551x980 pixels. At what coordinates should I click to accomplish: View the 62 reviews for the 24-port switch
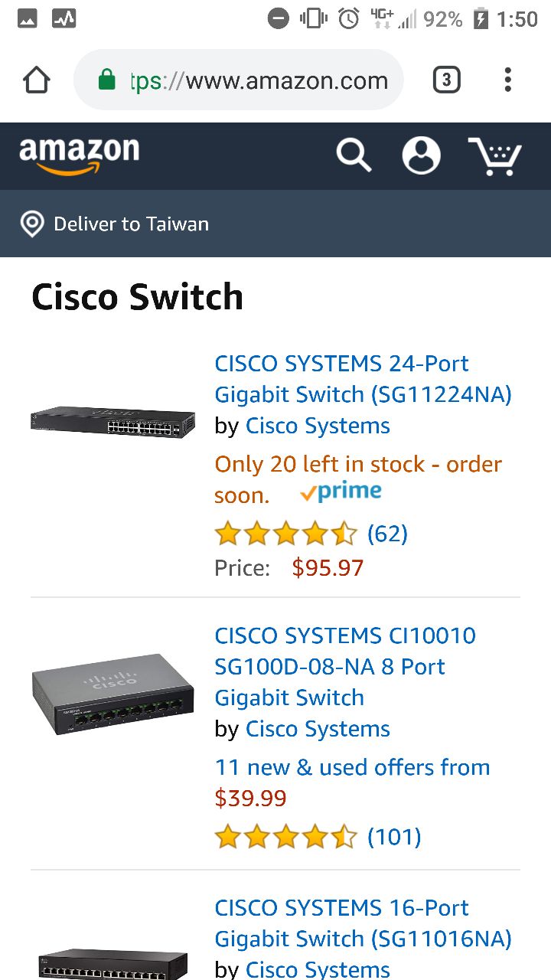tap(387, 534)
